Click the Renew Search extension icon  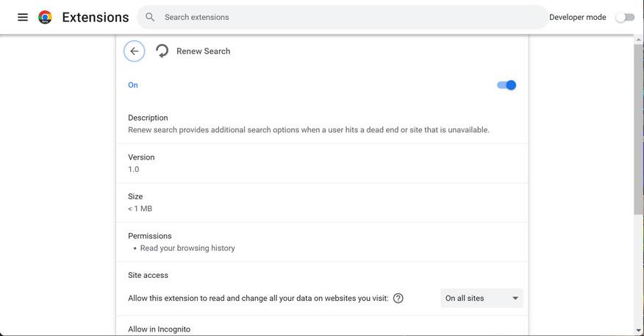tap(162, 51)
